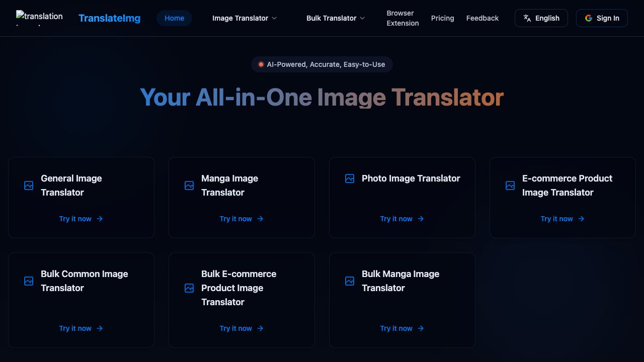644x362 pixels.
Task: Click the E-commerce Product Image Translator icon
Action: click(510, 186)
